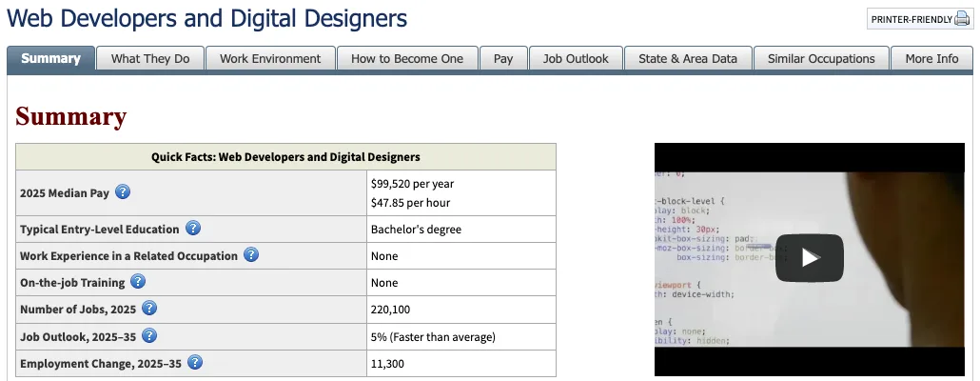Image resolution: width=980 pixels, height=381 pixels.
Task: Click the printer icon at top right
Action: coord(962,19)
